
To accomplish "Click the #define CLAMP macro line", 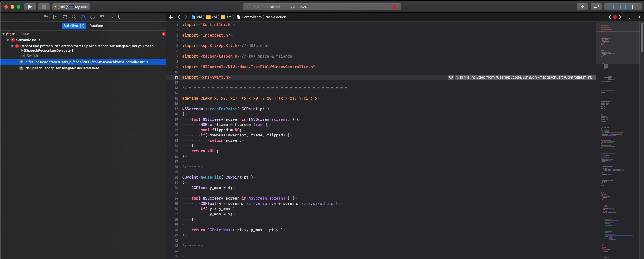I will coord(250,98).
